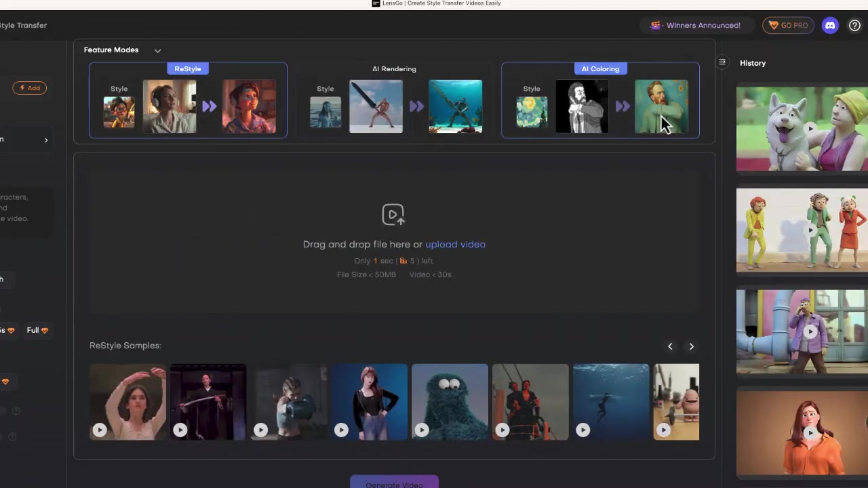Show next ReStyle samples arrow

pos(691,346)
